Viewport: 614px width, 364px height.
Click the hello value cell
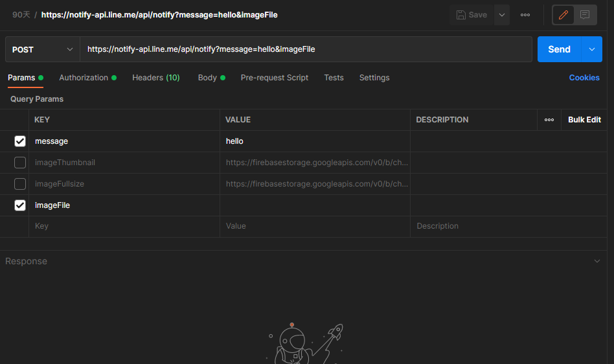315,141
